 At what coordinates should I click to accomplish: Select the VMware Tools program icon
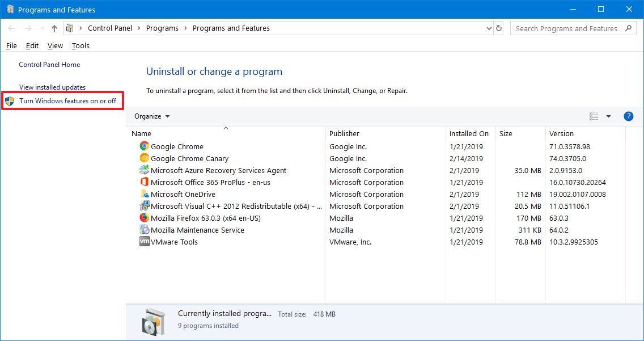tap(143, 242)
